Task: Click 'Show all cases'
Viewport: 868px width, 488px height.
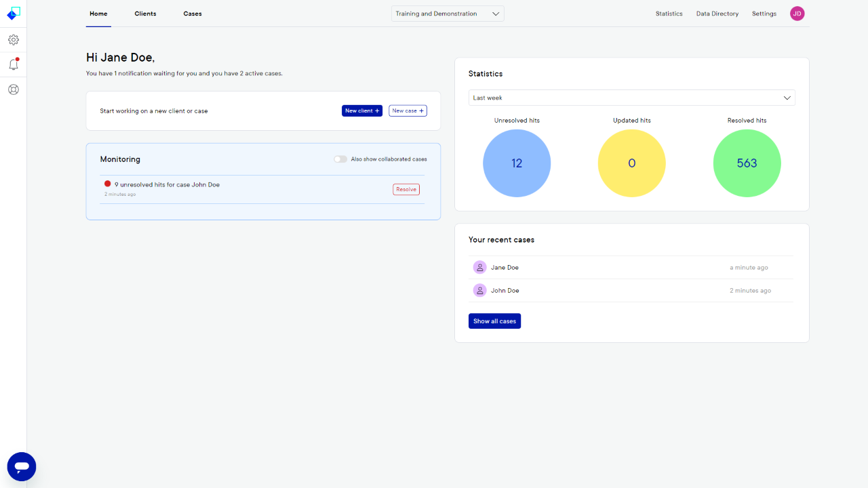Action: (494, 321)
